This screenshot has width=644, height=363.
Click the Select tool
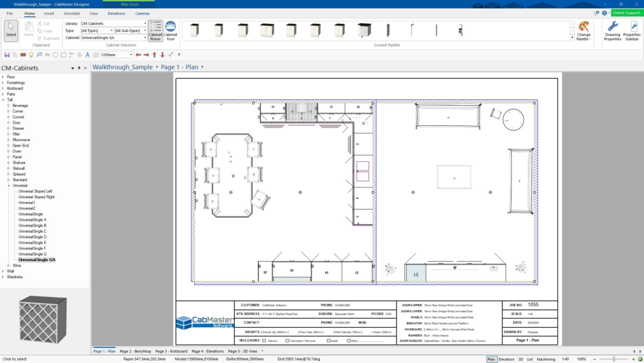coord(11,30)
